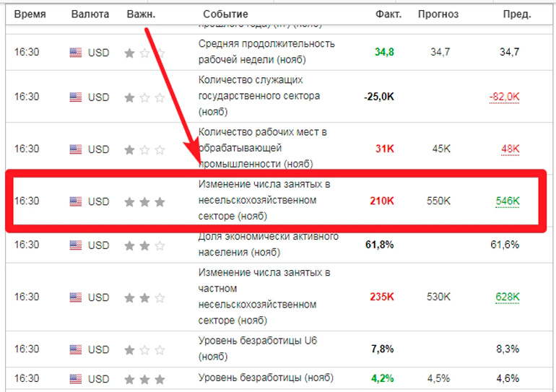Screen dimensions: 556x392
Task: Click two-star importance in the 235K row
Action: point(144,297)
